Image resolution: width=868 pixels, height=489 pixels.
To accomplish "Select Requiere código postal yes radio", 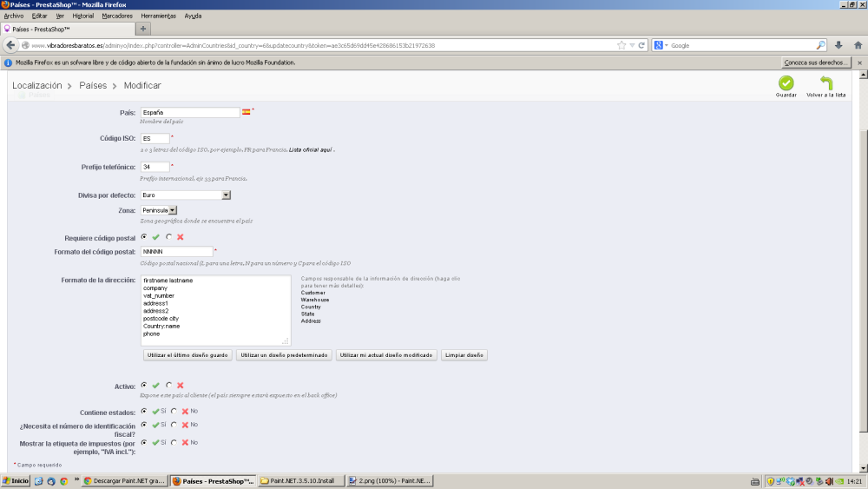I will pos(144,237).
